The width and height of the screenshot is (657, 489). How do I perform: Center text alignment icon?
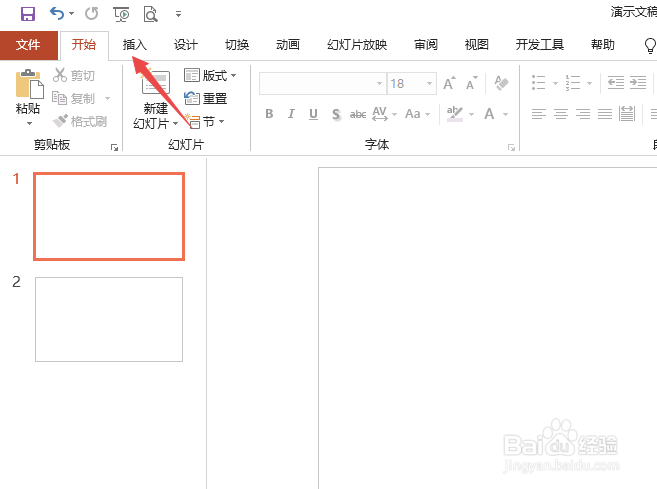[561, 114]
